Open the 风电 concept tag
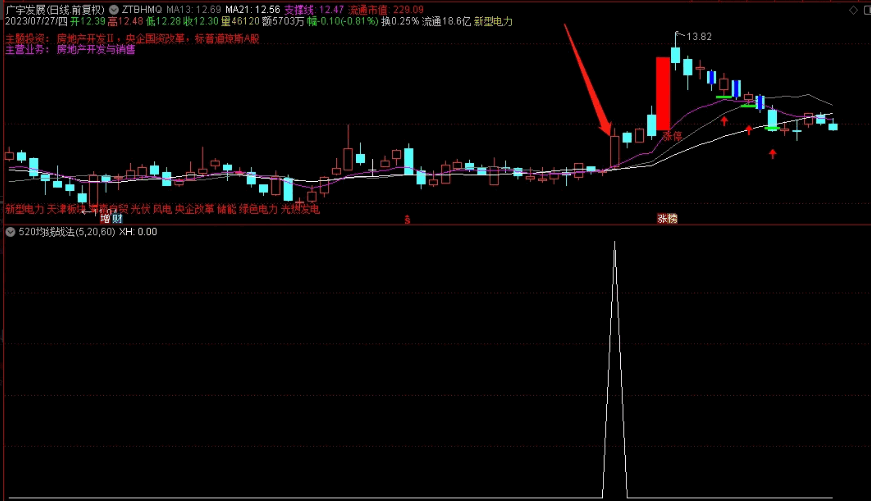The width and height of the screenshot is (871, 501). coord(162,209)
